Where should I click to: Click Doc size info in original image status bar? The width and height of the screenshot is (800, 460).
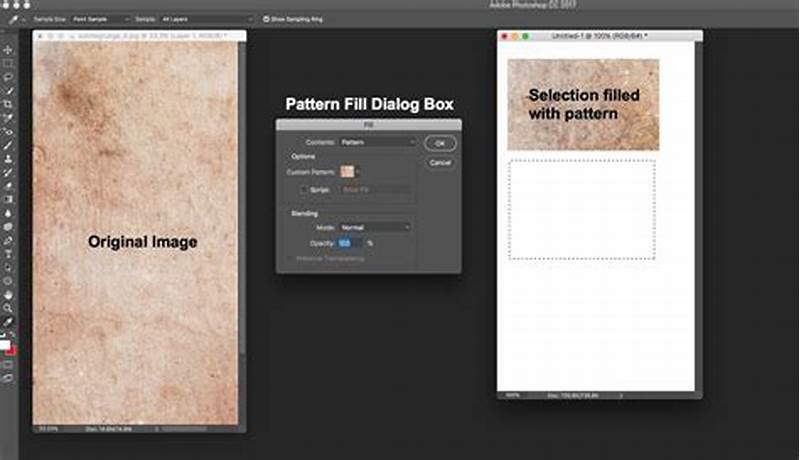[x=108, y=429]
